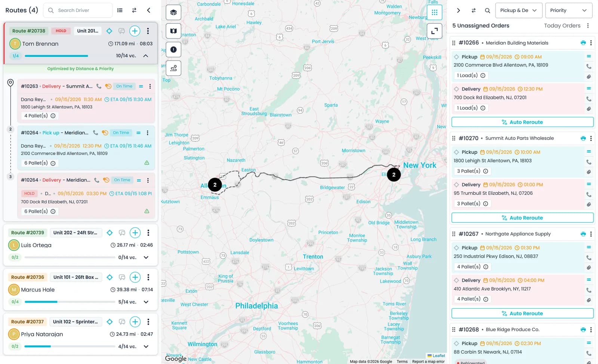Open the alerts exclamation icon on map
Screen dimensions: 598x364
click(x=173, y=50)
